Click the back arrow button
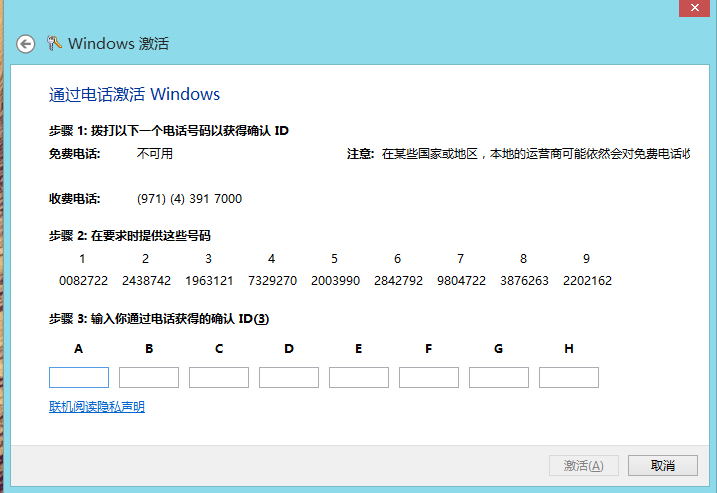The image size is (717, 493). point(26,44)
